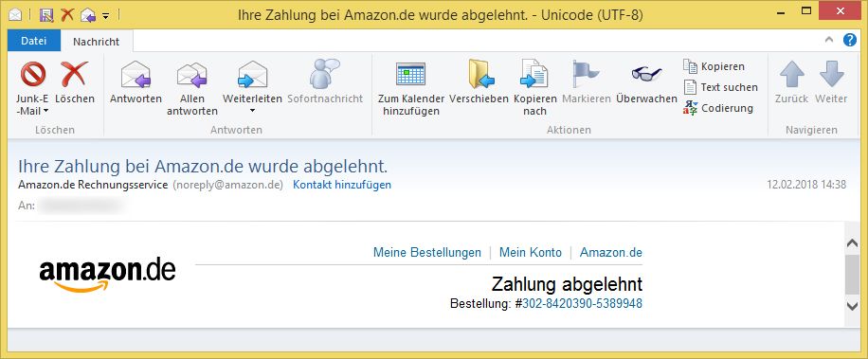868x359 pixels.
Task: Click the scrollbar up arrow
Action: point(852,242)
